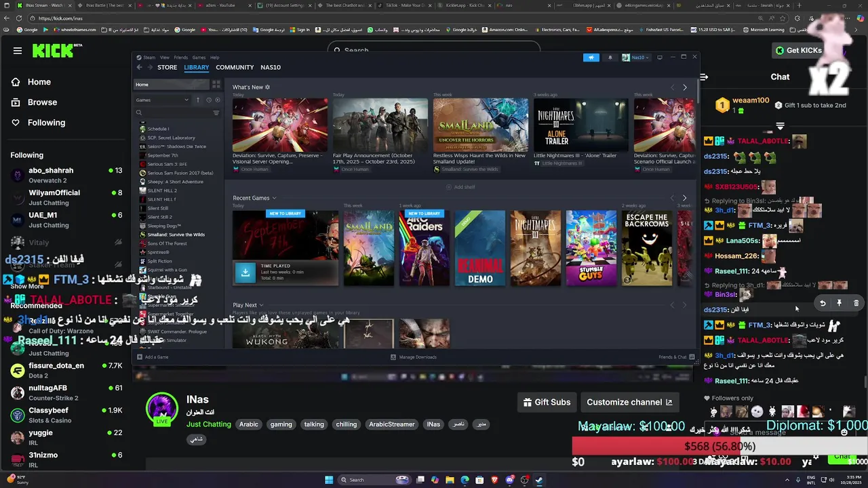The width and height of the screenshot is (868, 488).
Task: Switch library to collections grid view
Action: (x=216, y=85)
